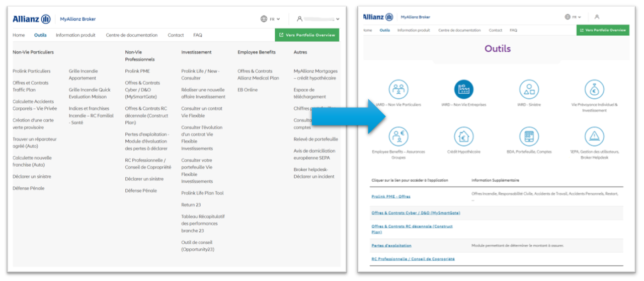Open Prolink PME in the left menu

click(137, 71)
